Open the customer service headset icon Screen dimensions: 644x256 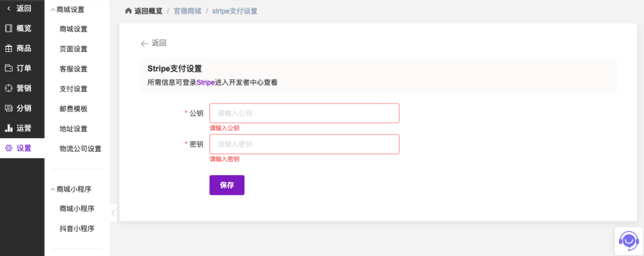(629, 241)
